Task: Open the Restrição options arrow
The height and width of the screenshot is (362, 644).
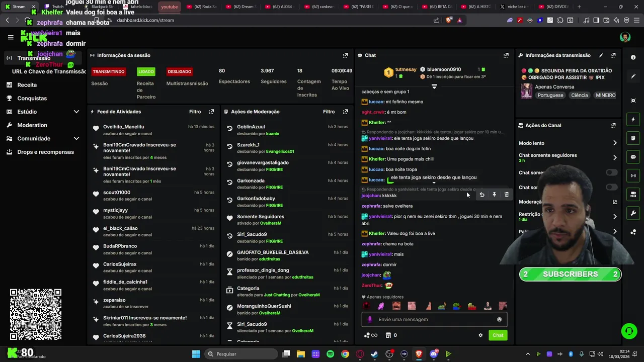Action: coord(615,217)
